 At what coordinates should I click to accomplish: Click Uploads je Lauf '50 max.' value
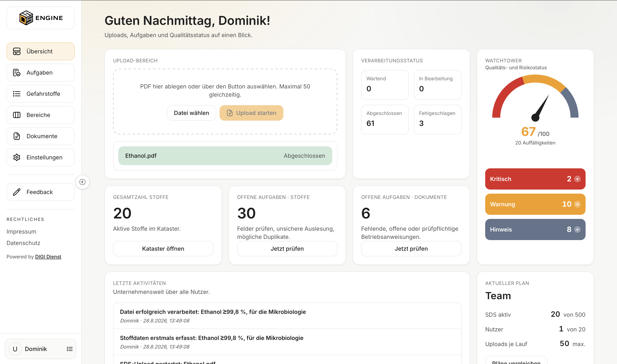tap(572, 344)
